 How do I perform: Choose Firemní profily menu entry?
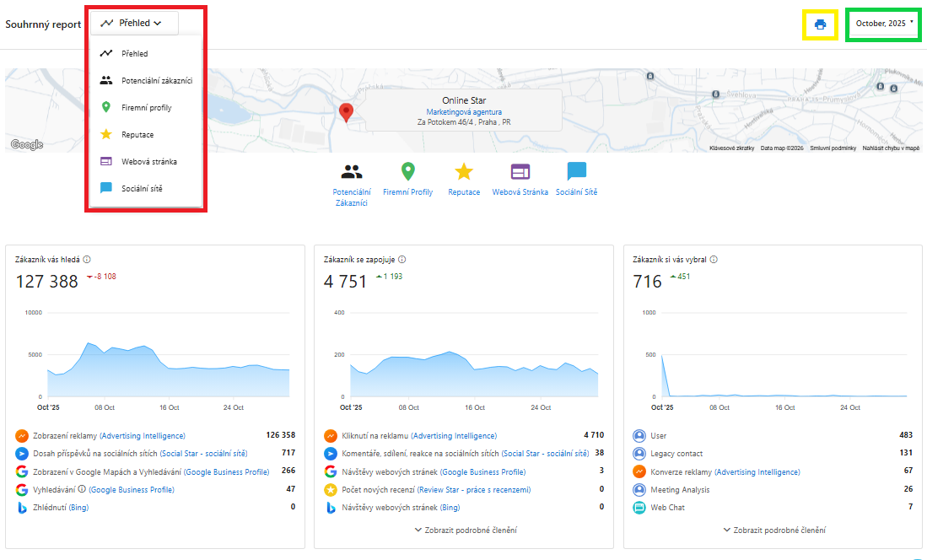point(145,108)
